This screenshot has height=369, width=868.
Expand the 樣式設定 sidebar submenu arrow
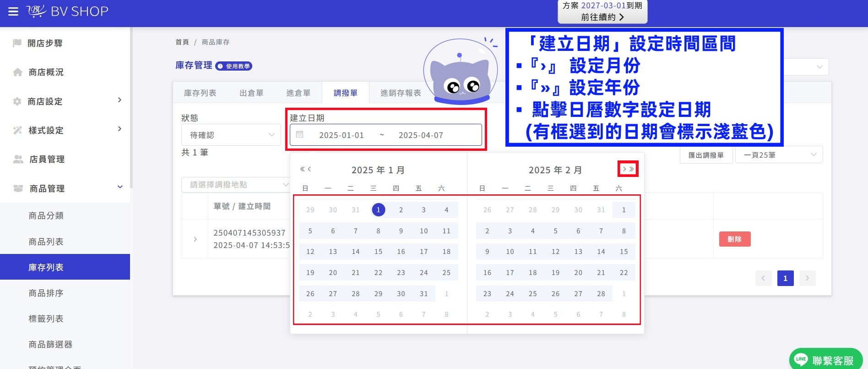click(x=119, y=129)
